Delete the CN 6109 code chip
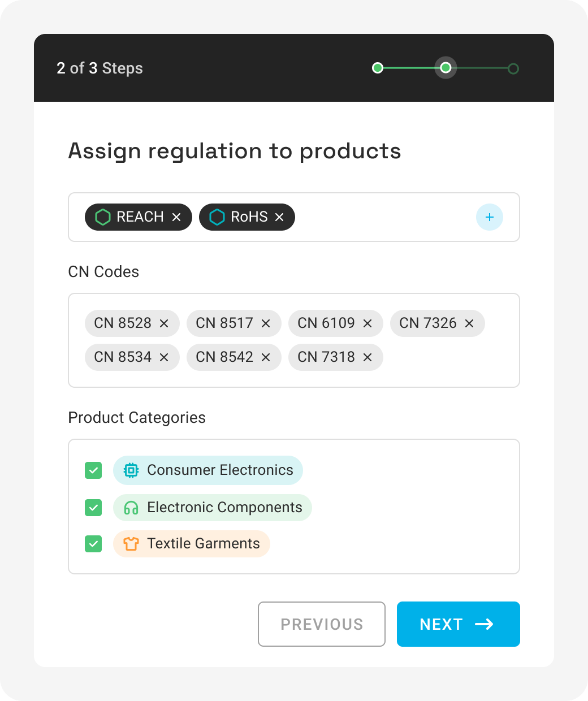This screenshot has width=588, height=701. click(x=367, y=323)
